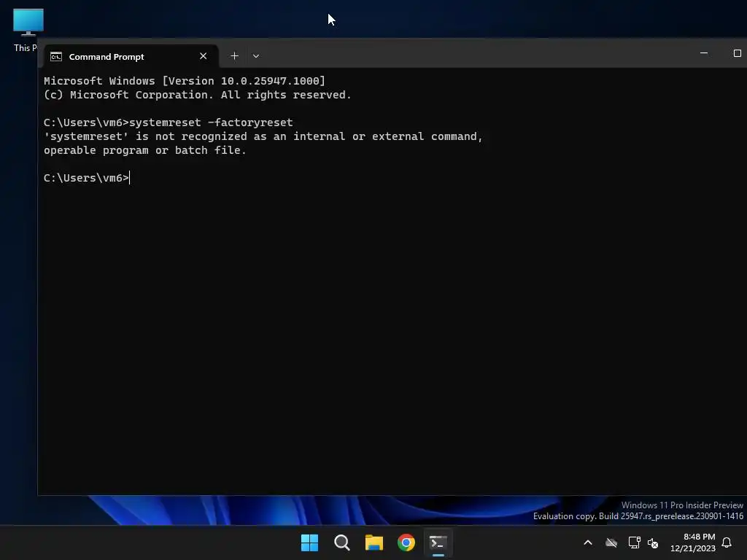Open the notification bell
747x560 pixels.
click(x=727, y=542)
